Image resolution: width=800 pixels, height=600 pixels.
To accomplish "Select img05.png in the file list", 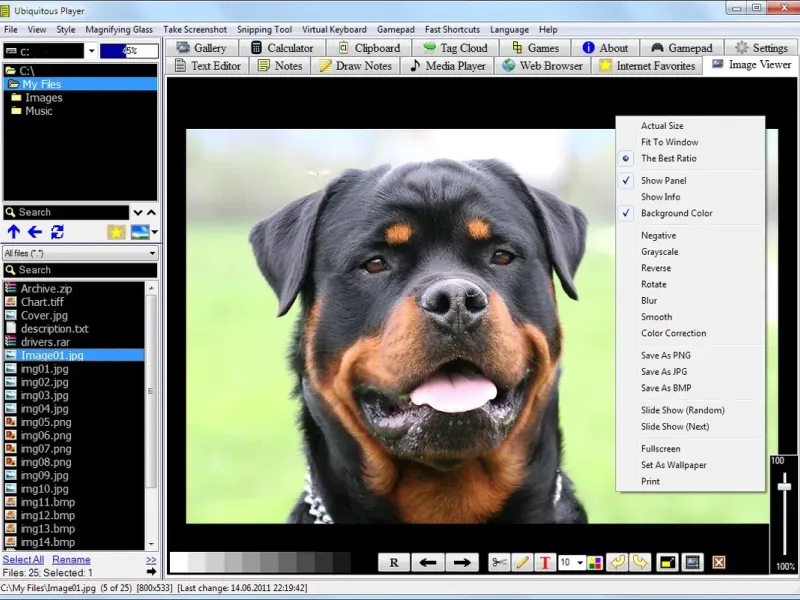I will click(x=45, y=422).
